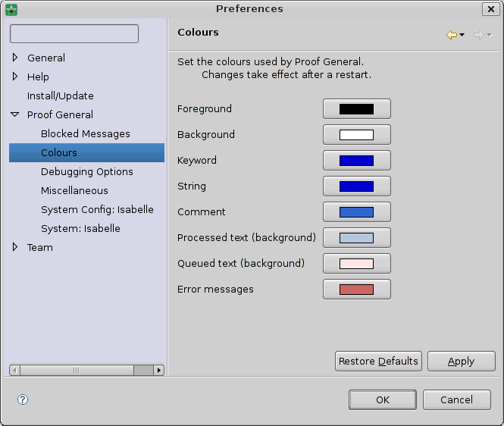Click the back navigation arrow icon
Viewport: 504px width, 426px height.
click(452, 35)
